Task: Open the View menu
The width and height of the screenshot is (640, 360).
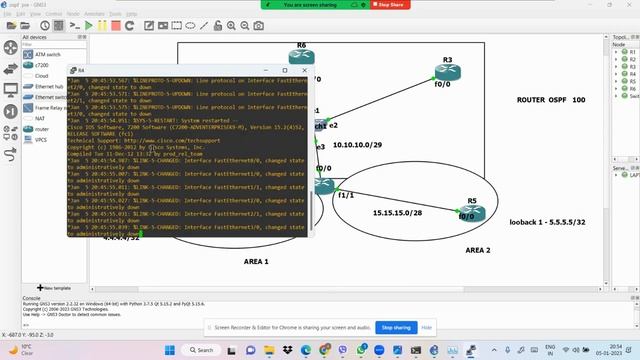Action: pos(36,14)
